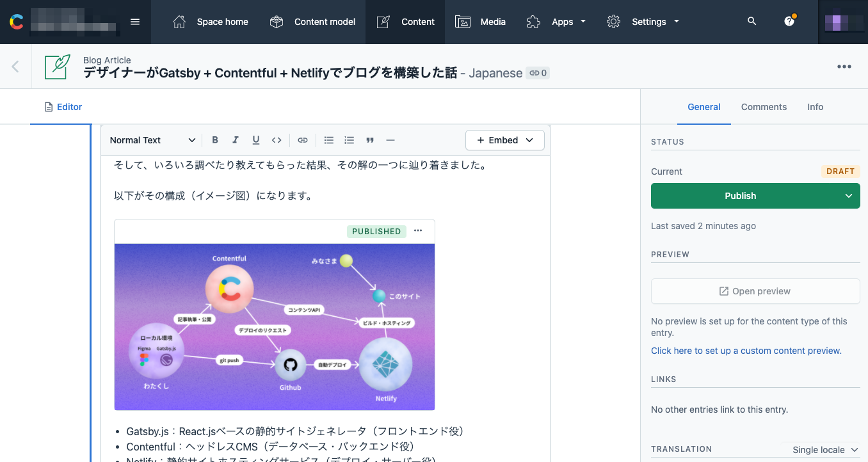Apply an unordered bullet list
868x462 pixels.
pyautogui.click(x=328, y=139)
